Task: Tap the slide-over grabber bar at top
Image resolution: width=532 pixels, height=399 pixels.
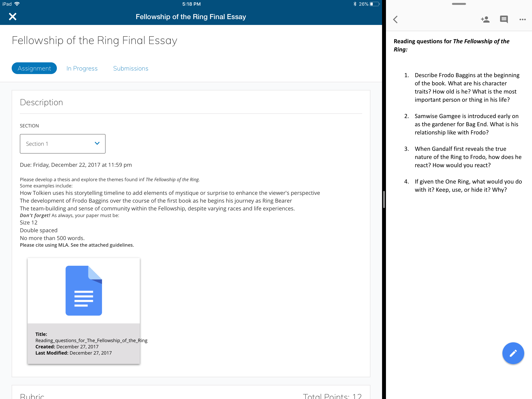Action: click(x=459, y=4)
